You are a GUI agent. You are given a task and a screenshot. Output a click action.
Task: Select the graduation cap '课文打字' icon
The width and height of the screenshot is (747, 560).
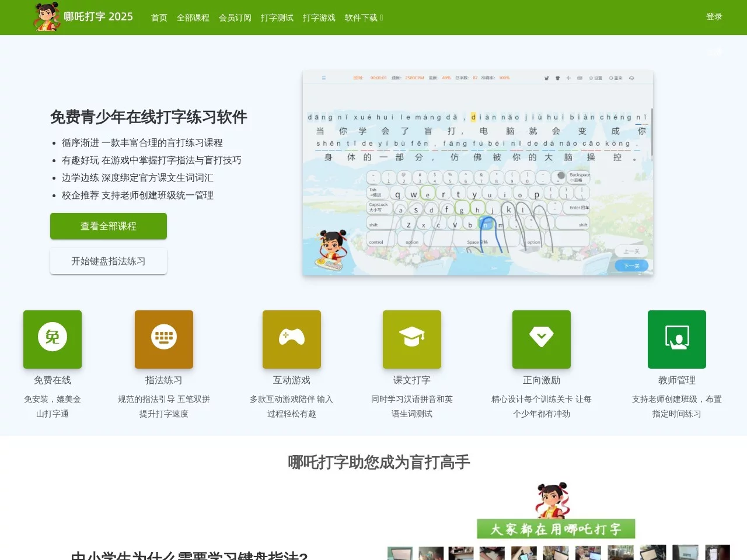pos(412,339)
